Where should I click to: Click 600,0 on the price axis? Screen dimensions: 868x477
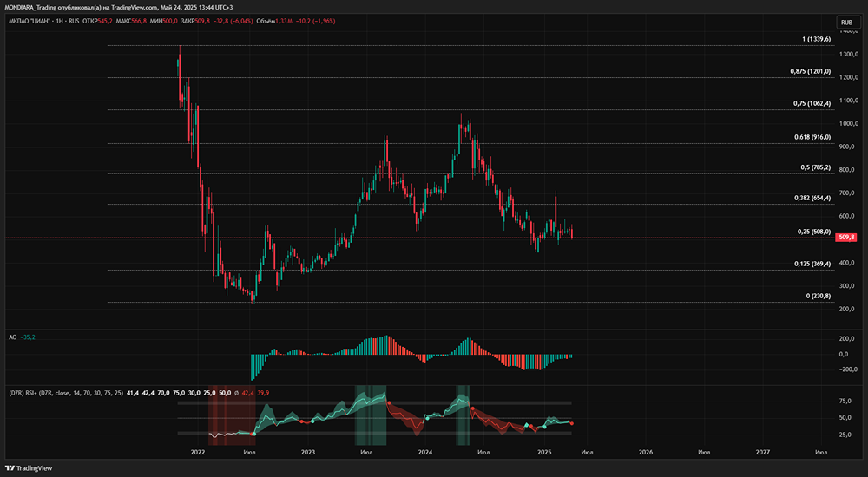tap(849, 216)
